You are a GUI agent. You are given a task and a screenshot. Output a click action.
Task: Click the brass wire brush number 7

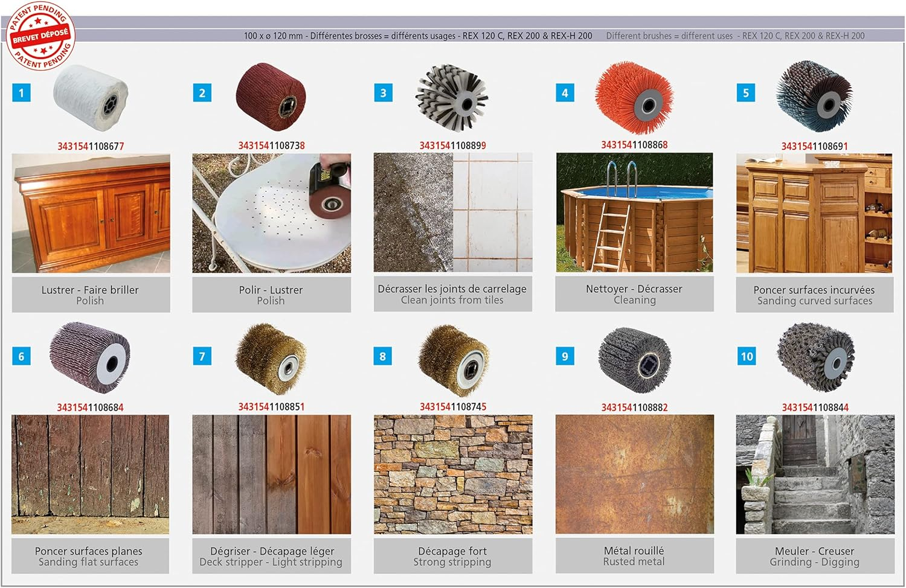coord(271,359)
